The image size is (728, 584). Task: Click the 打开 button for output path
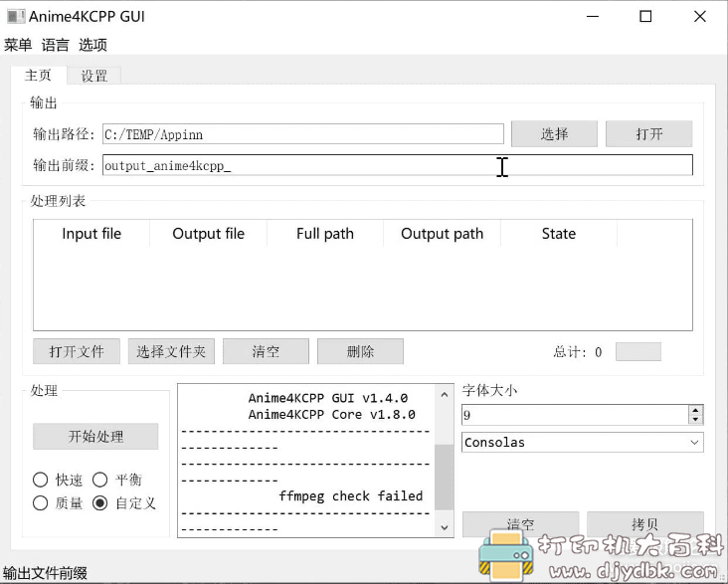point(649,134)
